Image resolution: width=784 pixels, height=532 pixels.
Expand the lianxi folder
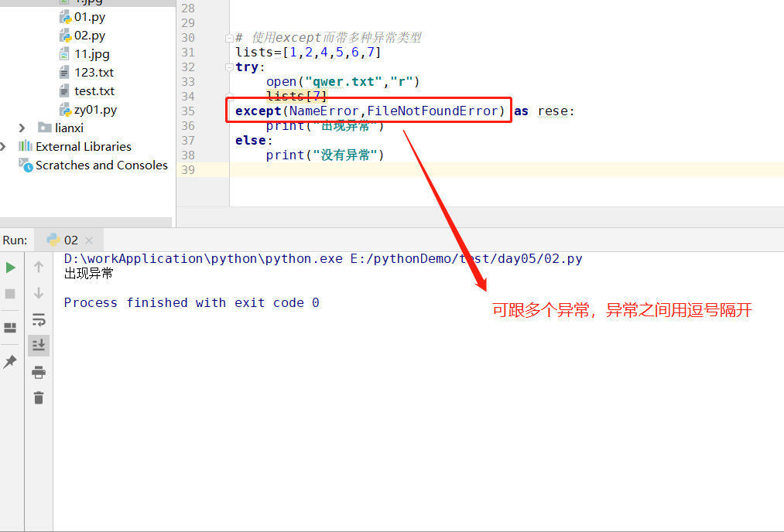(22, 128)
